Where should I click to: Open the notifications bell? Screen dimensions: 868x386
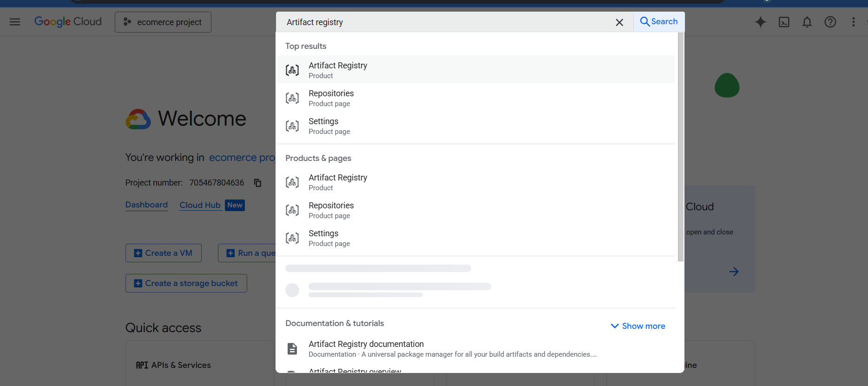(x=807, y=22)
